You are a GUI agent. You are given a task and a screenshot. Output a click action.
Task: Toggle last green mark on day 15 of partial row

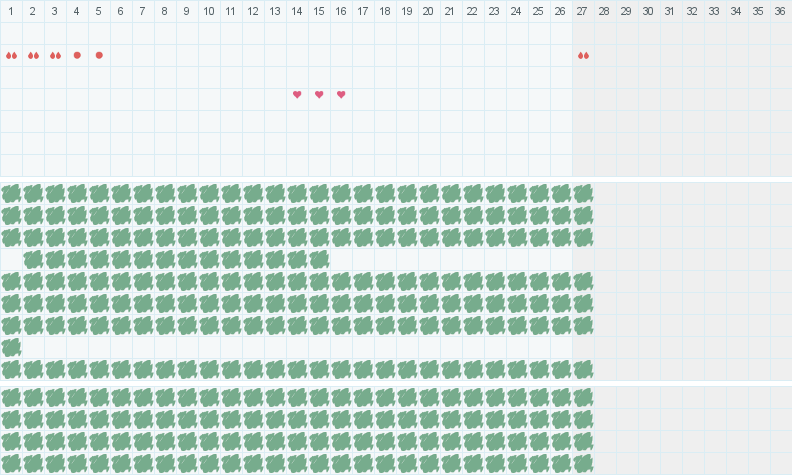(x=319, y=260)
